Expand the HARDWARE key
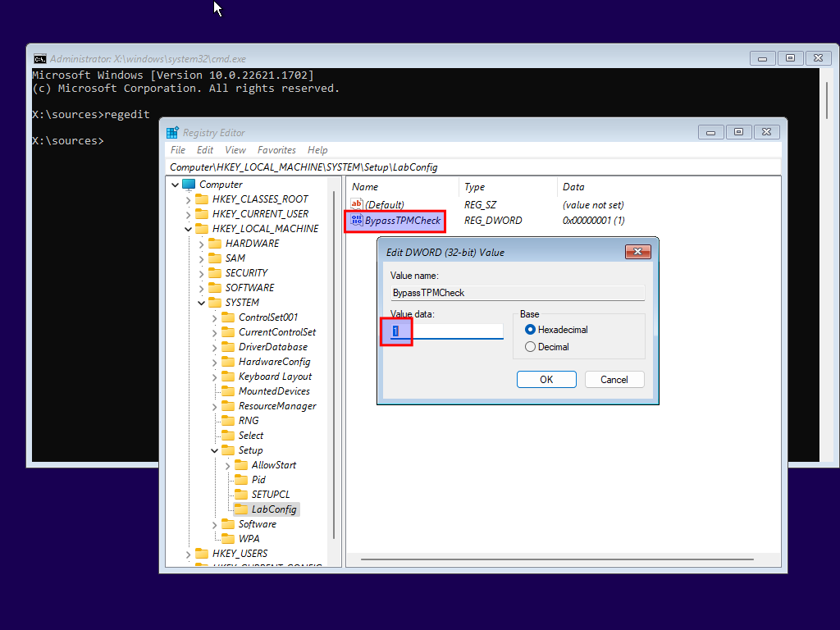840x630 pixels. point(202,244)
